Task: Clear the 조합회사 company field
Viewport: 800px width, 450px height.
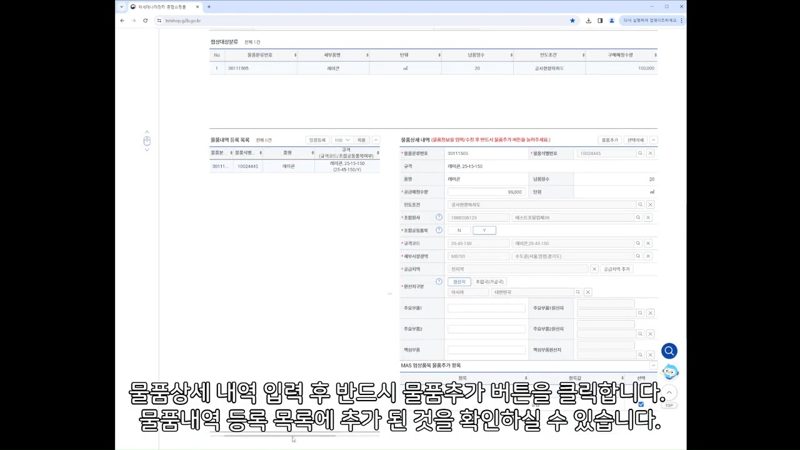Action: coord(648,217)
